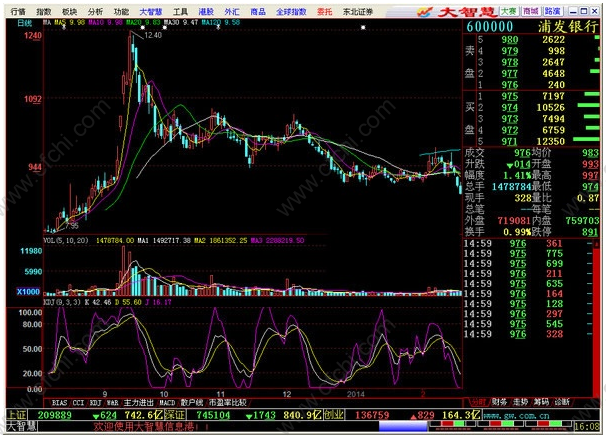Open the 板块 menu
The width and height of the screenshot is (606, 442).
click(69, 12)
